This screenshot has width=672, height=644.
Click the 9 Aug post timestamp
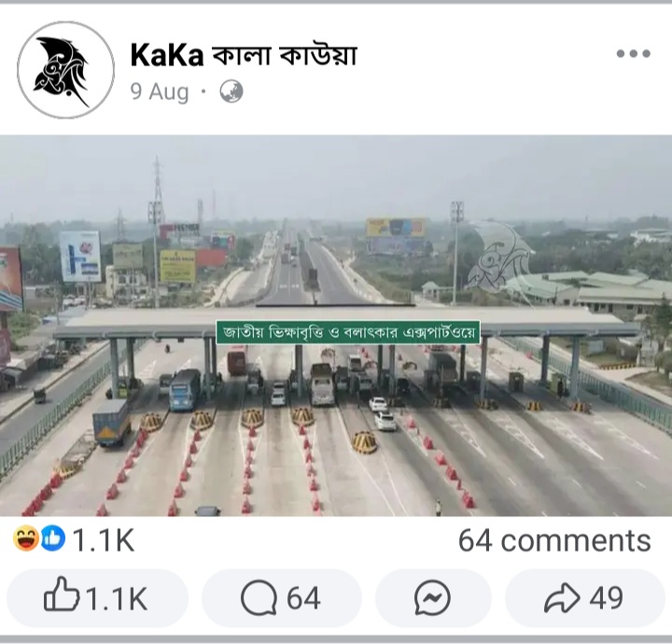point(160,92)
